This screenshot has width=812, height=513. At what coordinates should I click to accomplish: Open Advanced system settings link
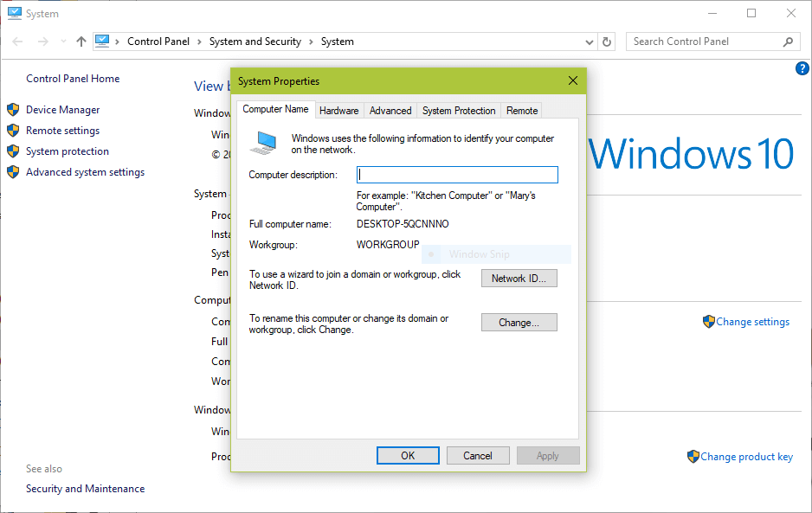(x=86, y=172)
